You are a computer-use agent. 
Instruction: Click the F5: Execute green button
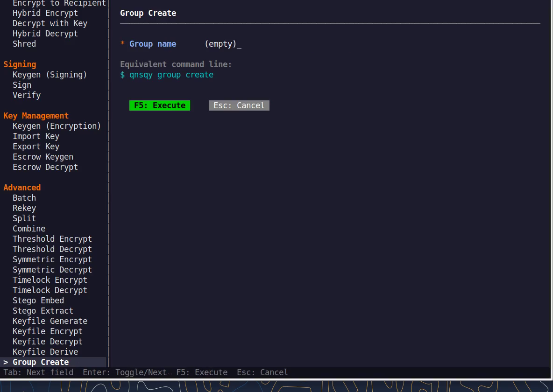pyautogui.click(x=160, y=105)
